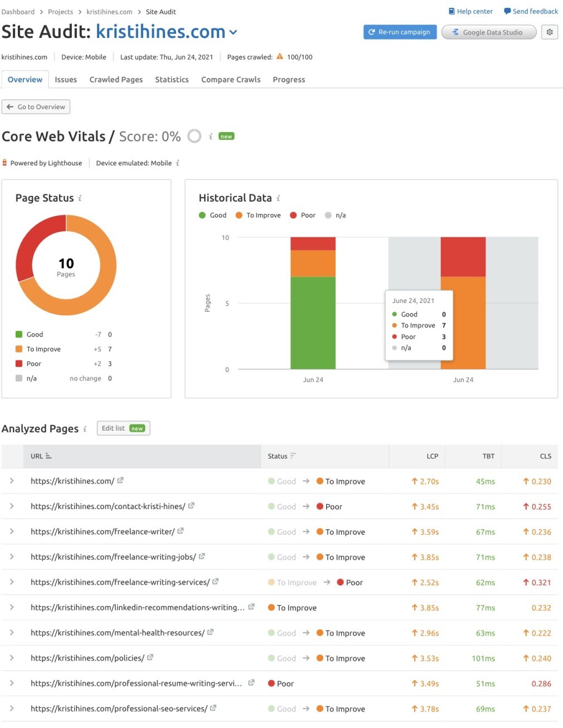Image resolution: width=563 pixels, height=728 pixels.
Task: Toggle the n/a series in chart legend
Action: (x=335, y=216)
